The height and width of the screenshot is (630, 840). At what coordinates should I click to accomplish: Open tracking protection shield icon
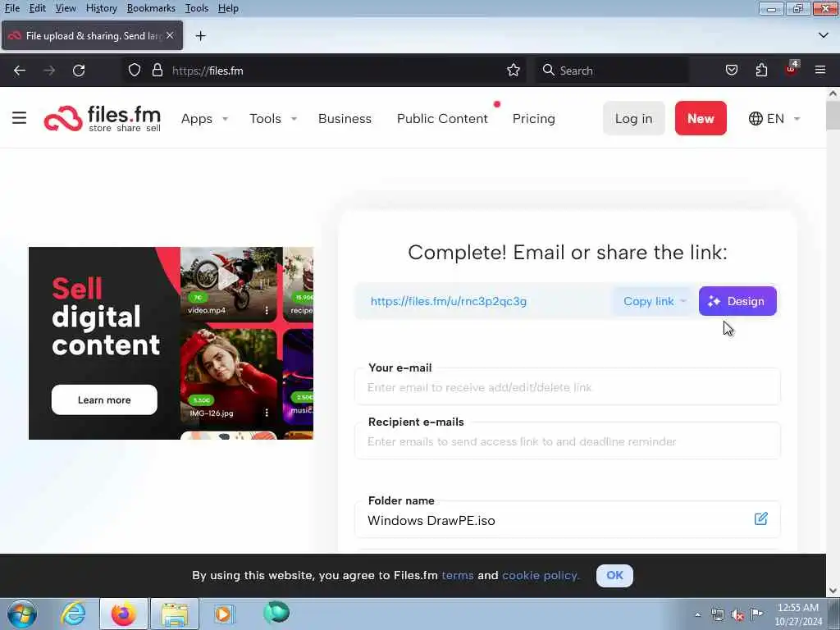pyautogui.click(x=135, y=71)
